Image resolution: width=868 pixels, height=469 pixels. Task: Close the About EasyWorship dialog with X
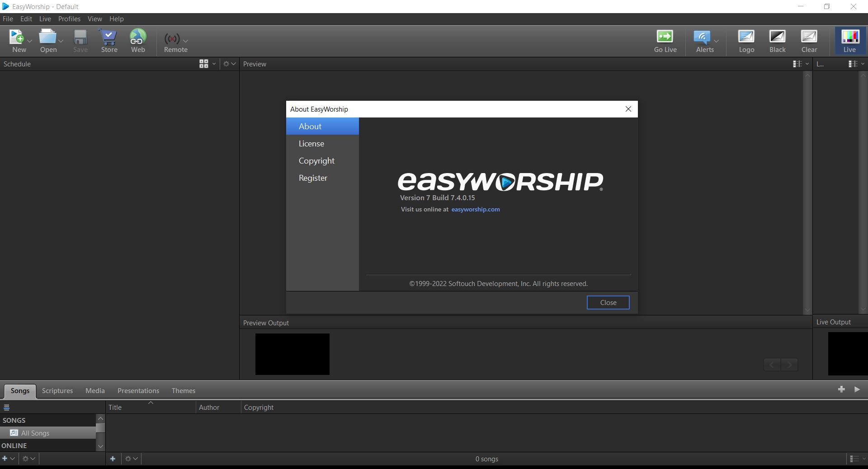click(x=628, y=109)
